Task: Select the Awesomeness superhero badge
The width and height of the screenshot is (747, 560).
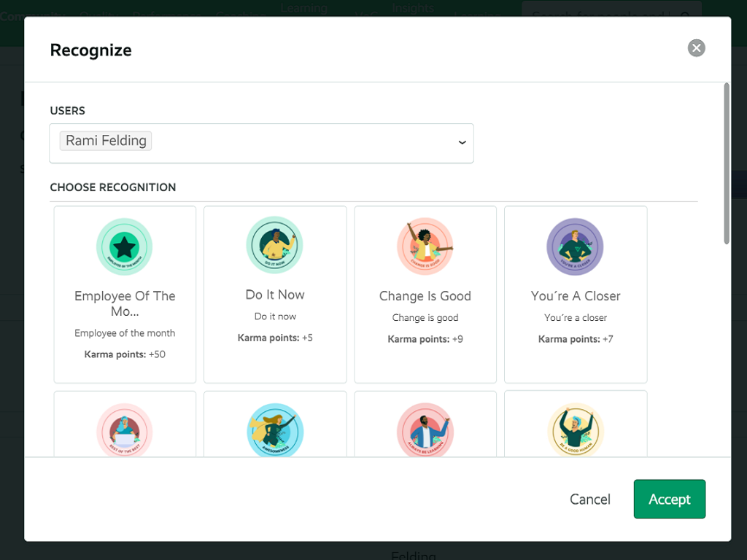Action: click(x=275, y=432)
